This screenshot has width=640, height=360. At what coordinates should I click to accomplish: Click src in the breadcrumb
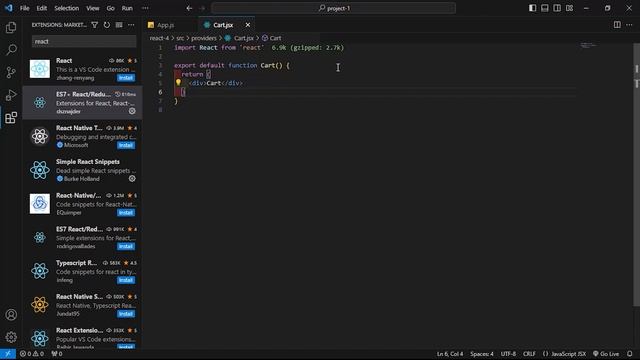(180, 38)
